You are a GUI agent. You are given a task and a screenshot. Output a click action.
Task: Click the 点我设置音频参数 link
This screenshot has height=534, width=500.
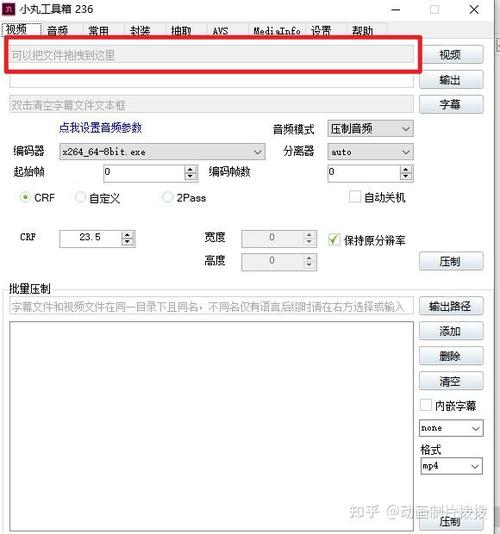(100, 128)
